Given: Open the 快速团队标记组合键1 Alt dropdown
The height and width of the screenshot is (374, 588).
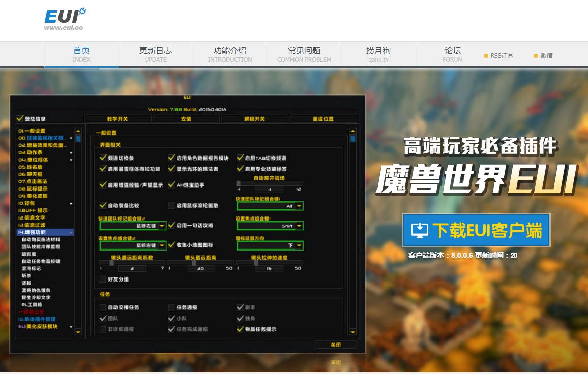Looking at the screenshot, I should click(x=270, y=206).
